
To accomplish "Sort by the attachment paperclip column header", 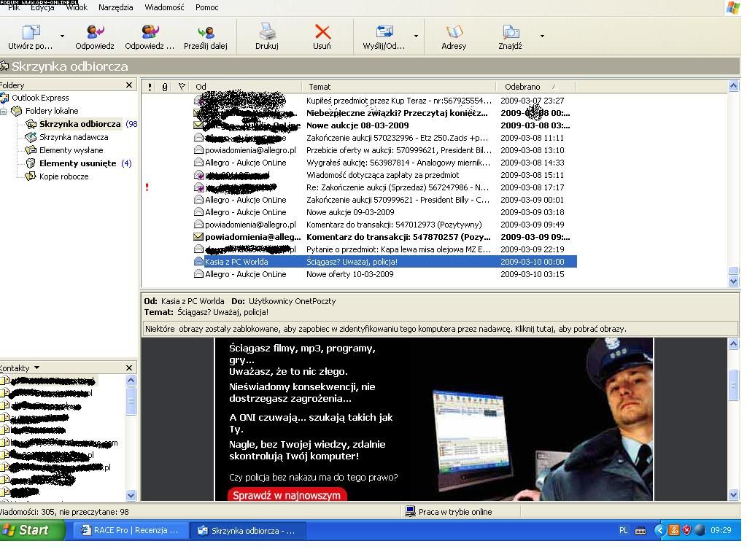I will pyautogui.click(x=165, y=87).
